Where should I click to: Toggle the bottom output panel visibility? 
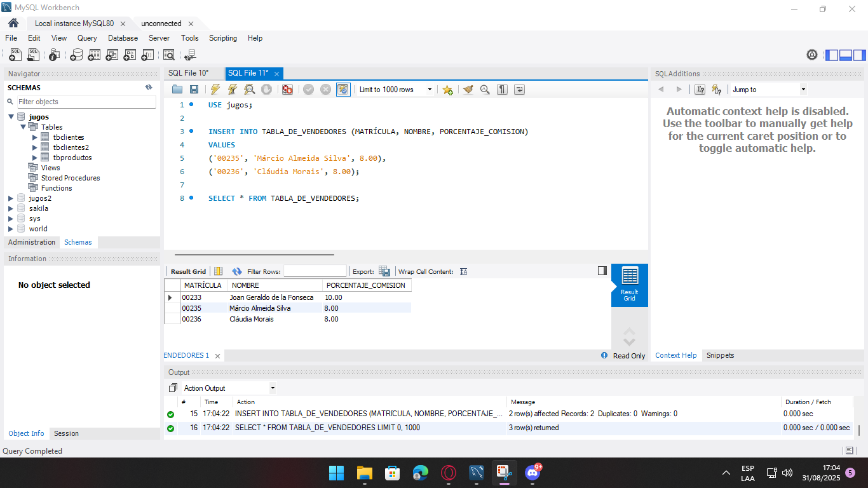(846, 55)
